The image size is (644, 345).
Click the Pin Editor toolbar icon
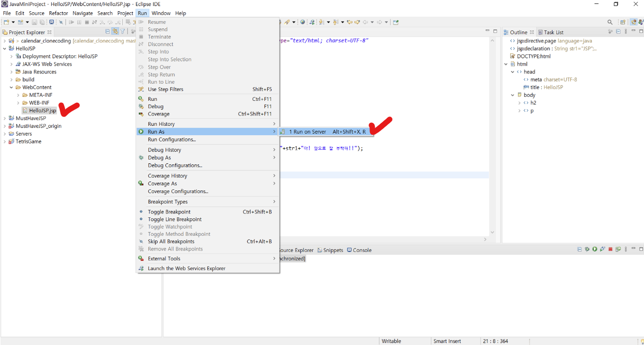coord(396,22)
